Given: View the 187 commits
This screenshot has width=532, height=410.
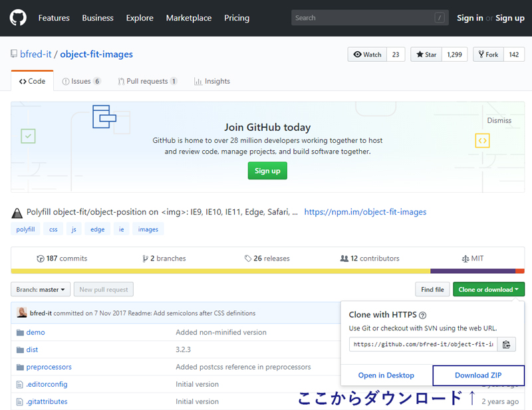Looking at the screenshot, I should click(x=62, y=258).
